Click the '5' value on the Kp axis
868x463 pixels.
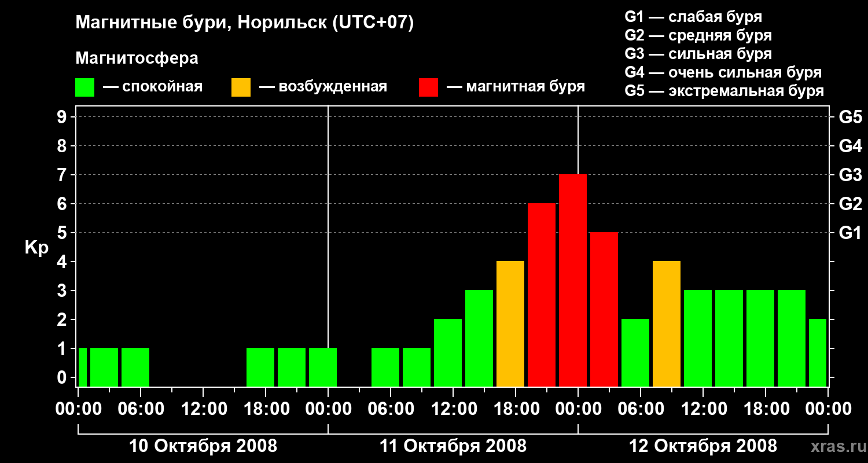(x=63, y=233)
